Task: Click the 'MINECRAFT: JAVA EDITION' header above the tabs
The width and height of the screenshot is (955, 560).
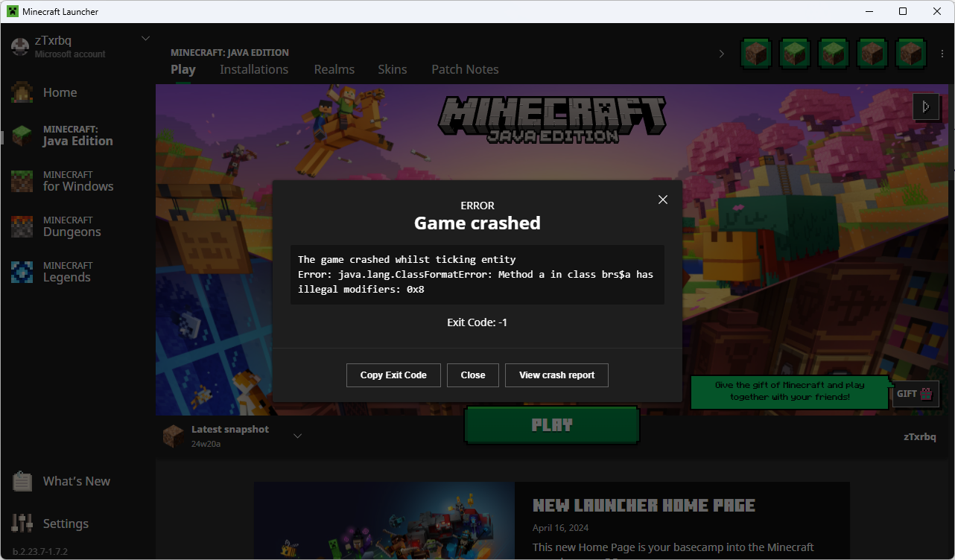Action: click(229, 53)
